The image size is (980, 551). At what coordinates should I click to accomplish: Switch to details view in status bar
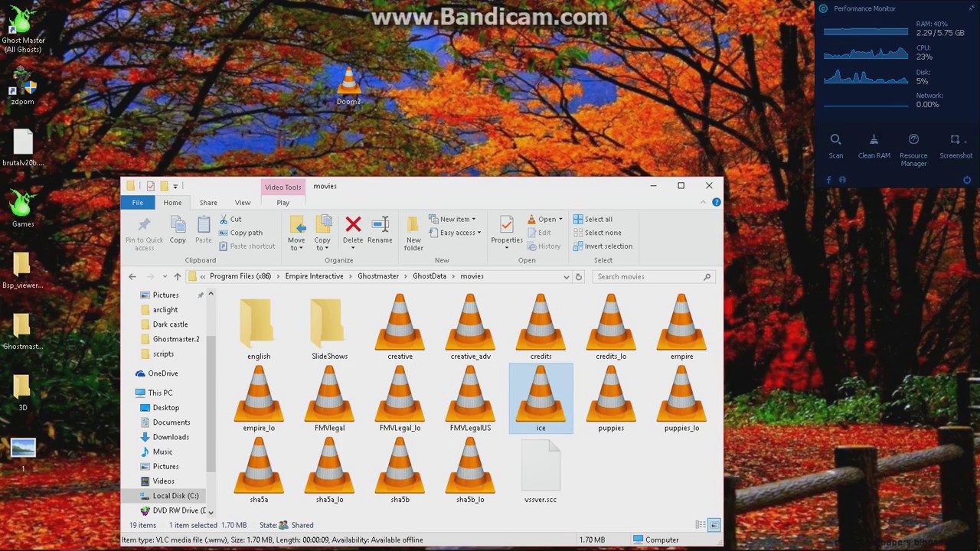click(701, 525)
